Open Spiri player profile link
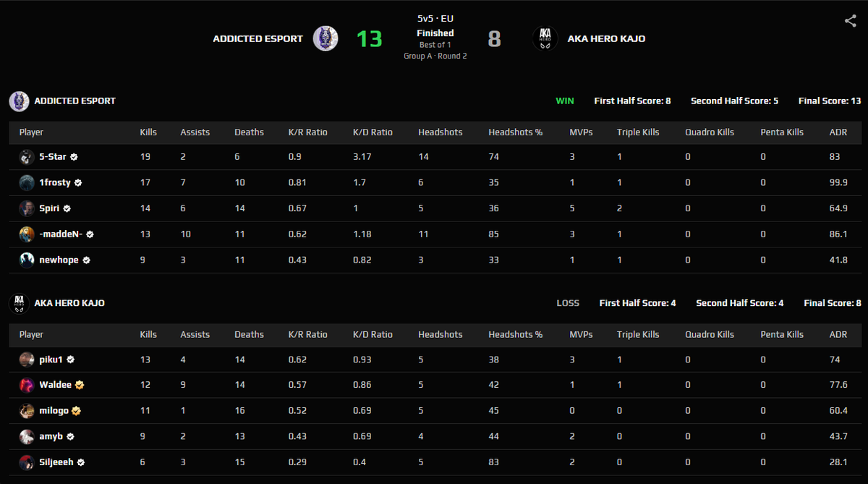This screenshot has width=868, height=484. [49, 208]
